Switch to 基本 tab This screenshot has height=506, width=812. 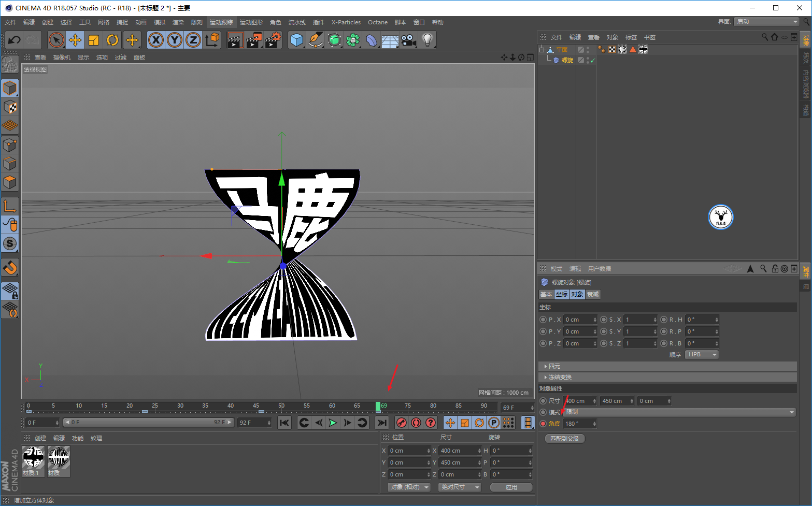tap(546, 294)
